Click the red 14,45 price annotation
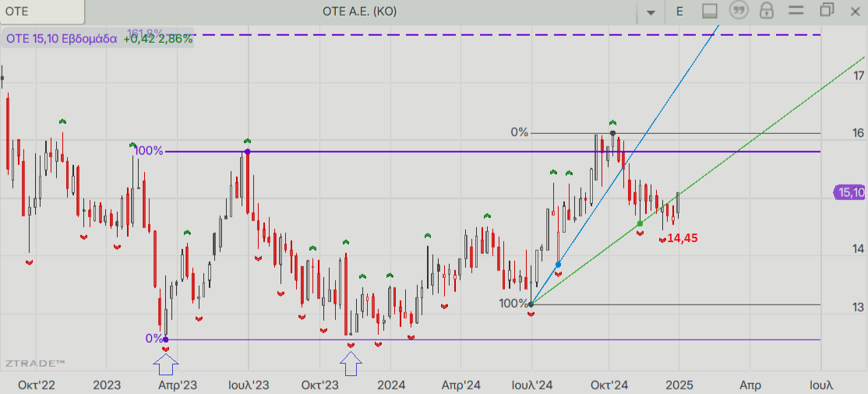This screenshot has width=868, height=394. pos(683,238)
